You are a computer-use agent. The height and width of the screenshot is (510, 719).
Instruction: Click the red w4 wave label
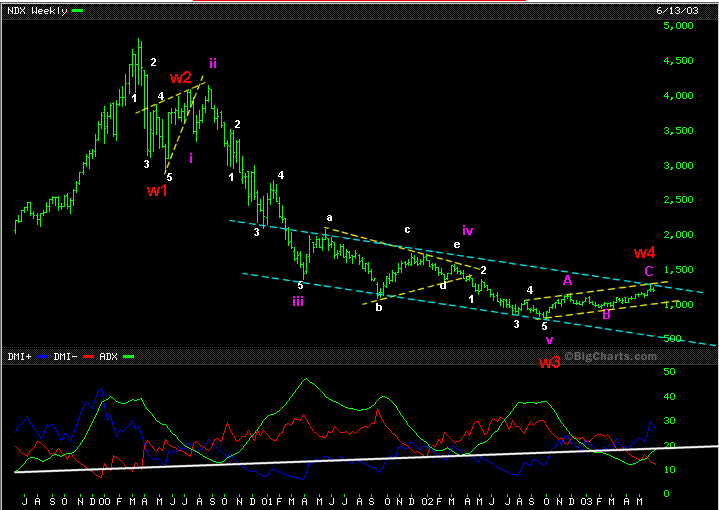click(x=644, y=252)
